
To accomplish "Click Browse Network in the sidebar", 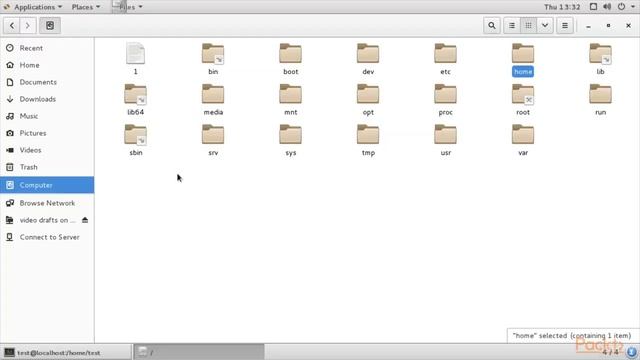I will 47,203.
